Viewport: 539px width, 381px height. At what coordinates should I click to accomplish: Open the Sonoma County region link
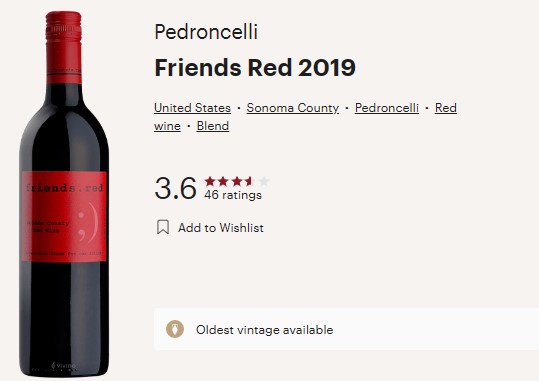click(293, 108)
